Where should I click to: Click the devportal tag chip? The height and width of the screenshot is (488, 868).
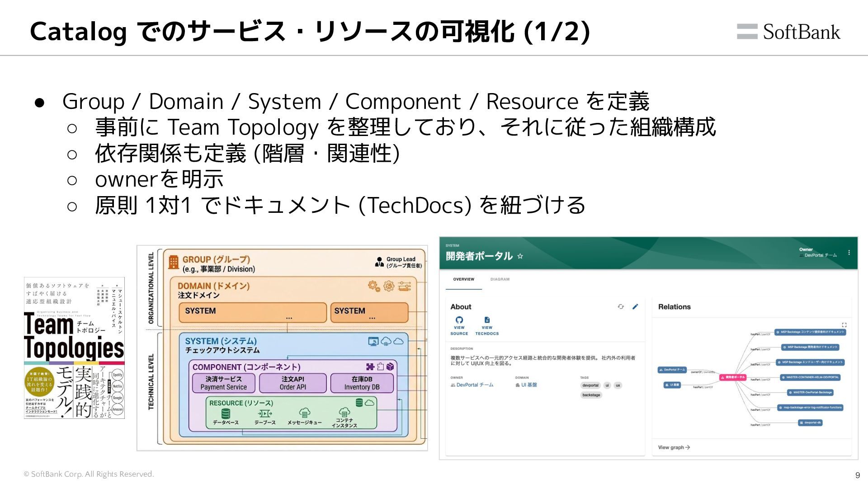click(x=590, y=385)
